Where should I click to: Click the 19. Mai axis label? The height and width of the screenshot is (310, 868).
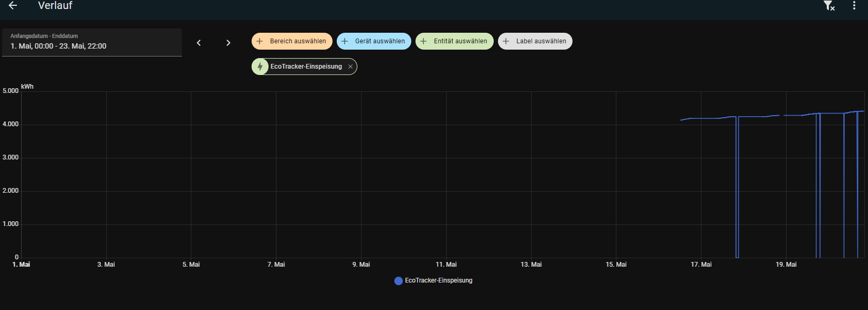(x=786, y=265)
